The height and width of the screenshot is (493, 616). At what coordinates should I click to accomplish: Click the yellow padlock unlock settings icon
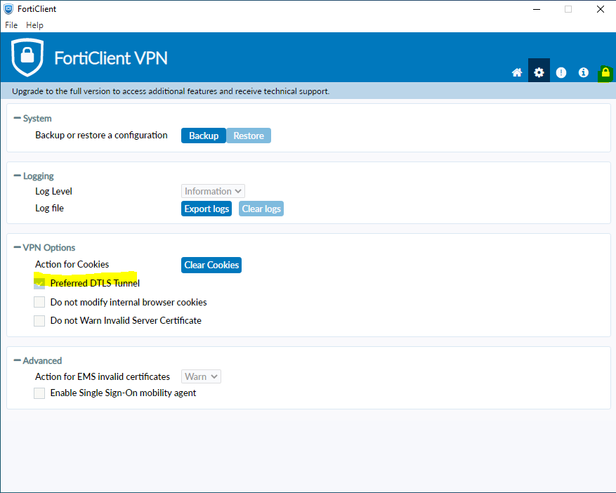pos(604,73)
